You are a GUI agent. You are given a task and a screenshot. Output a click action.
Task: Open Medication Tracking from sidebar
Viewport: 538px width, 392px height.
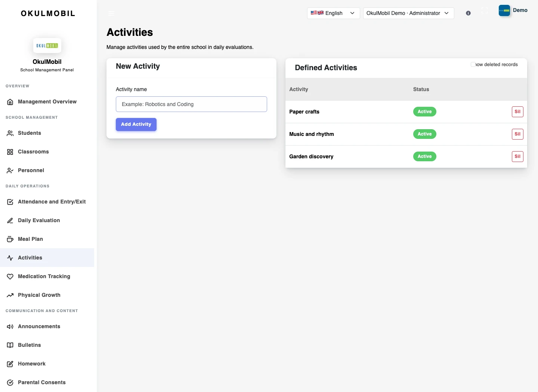[47, 277]
